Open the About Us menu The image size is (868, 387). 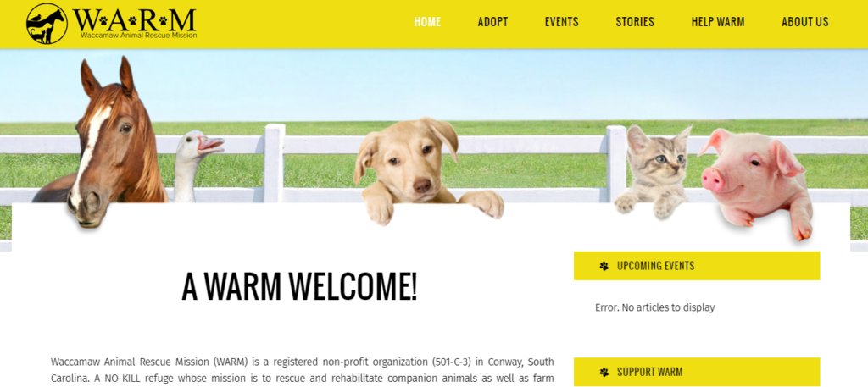(x=805, y=22)
